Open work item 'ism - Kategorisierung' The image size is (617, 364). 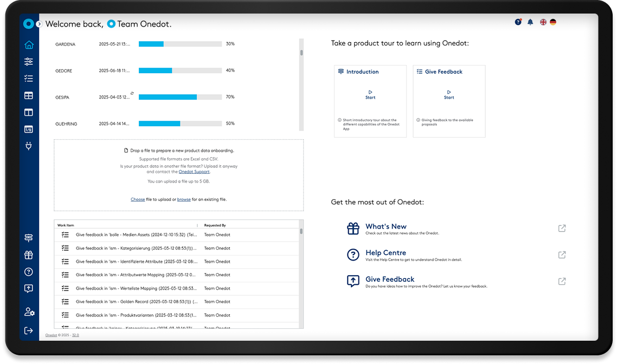pyautogui.click(x=137, y=249)
